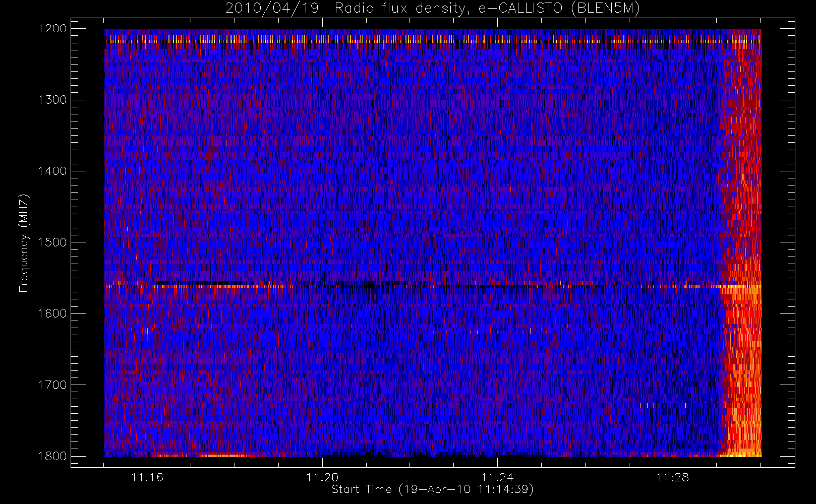This screenshot has height=504, width=816.
Task: Click the plot title '2010/04/19 Radio flux density'
Action: tap(433, 9)
